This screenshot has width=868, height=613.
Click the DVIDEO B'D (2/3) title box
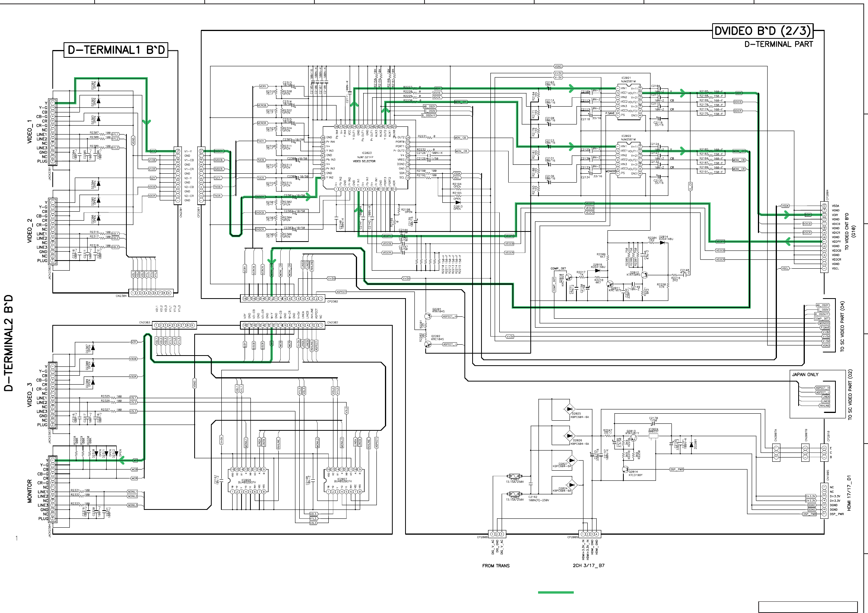click(762, 31)
